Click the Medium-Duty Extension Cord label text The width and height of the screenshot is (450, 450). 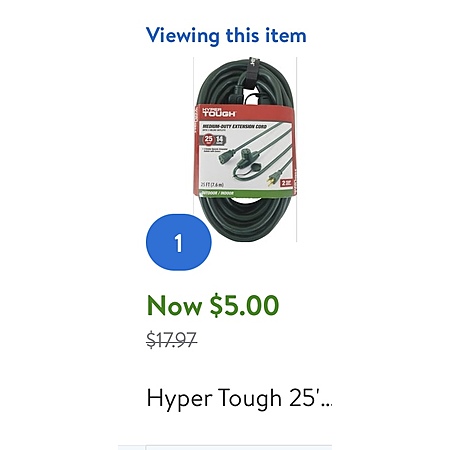point(235,126)
